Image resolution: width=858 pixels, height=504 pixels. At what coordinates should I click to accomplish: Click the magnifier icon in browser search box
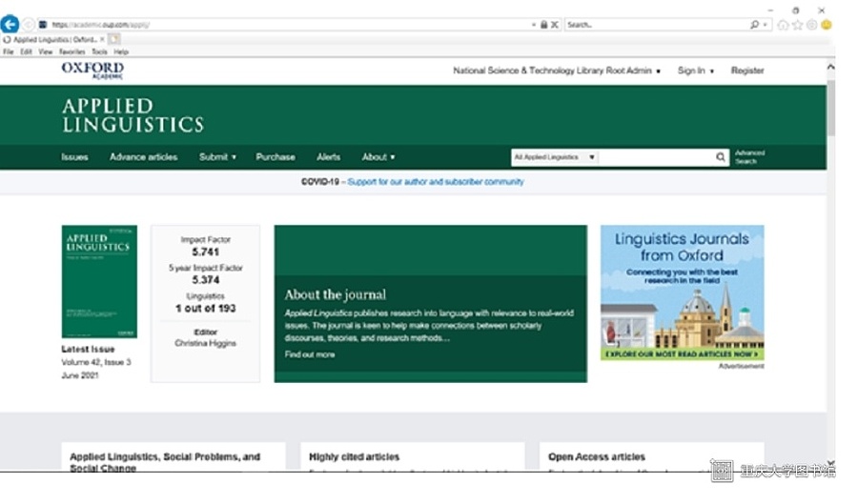point(754,25)
